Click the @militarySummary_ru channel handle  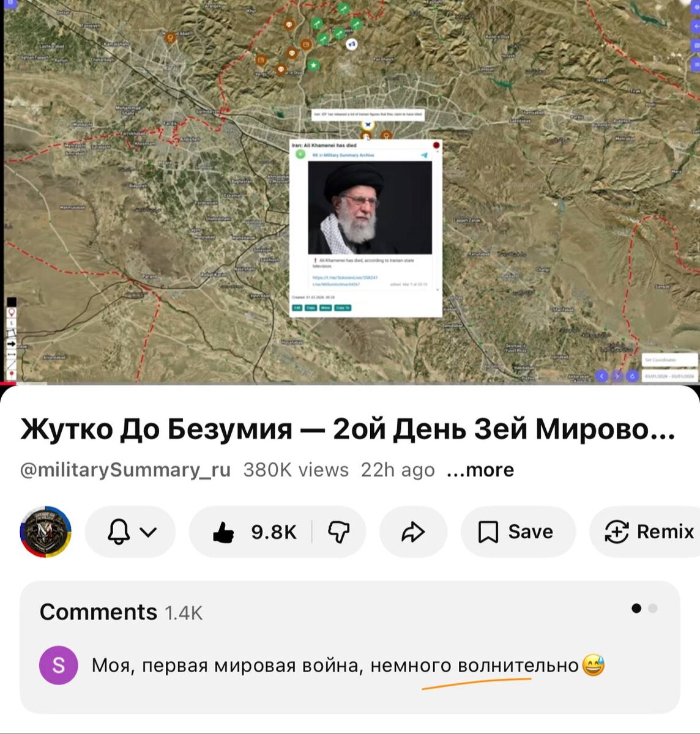click(x=125, y=470)
